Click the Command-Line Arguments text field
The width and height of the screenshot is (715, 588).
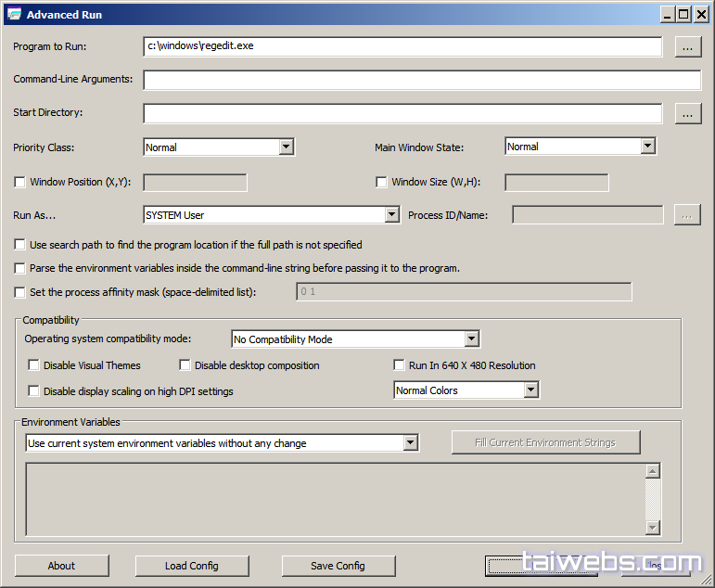coord(422,80)
